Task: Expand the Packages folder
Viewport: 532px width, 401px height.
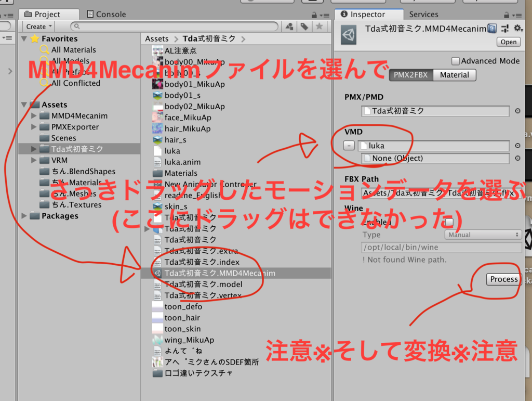Action: [24, 216]
